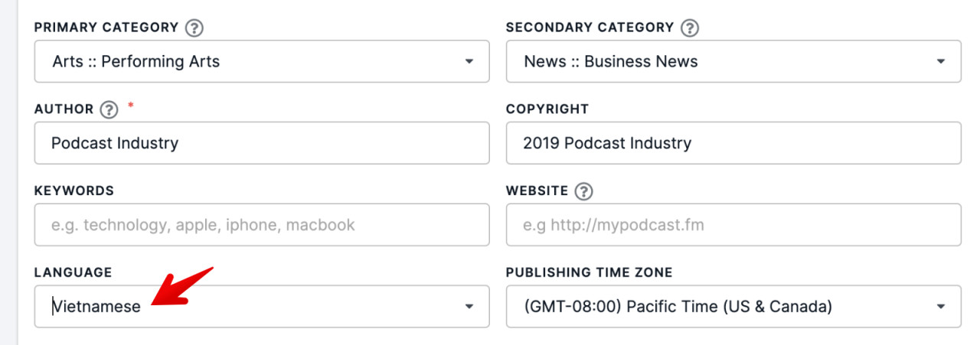
Task: Click the COPYRIGHT label text
Action: tap(547, 109)
